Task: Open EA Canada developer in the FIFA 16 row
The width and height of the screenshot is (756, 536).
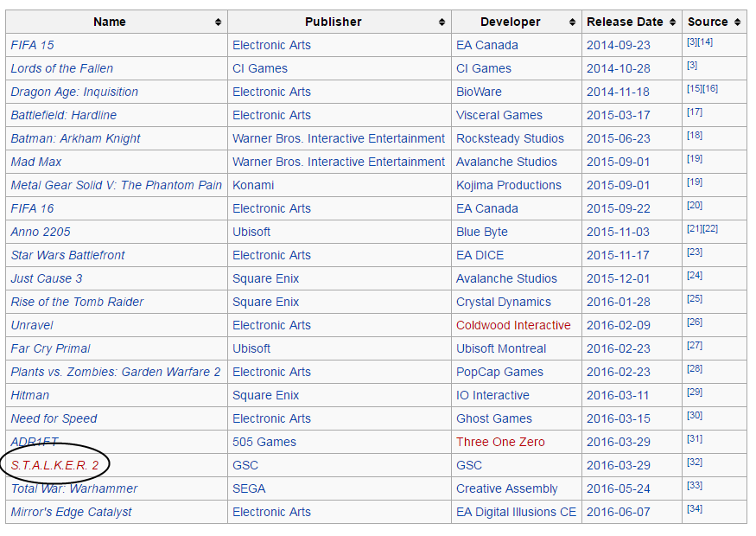Action: 487,208
